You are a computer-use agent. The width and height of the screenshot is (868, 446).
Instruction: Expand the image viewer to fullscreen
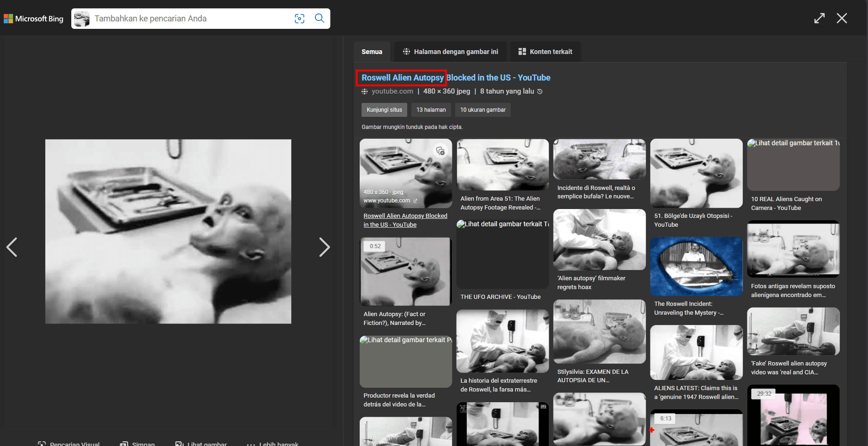[819, 18]
